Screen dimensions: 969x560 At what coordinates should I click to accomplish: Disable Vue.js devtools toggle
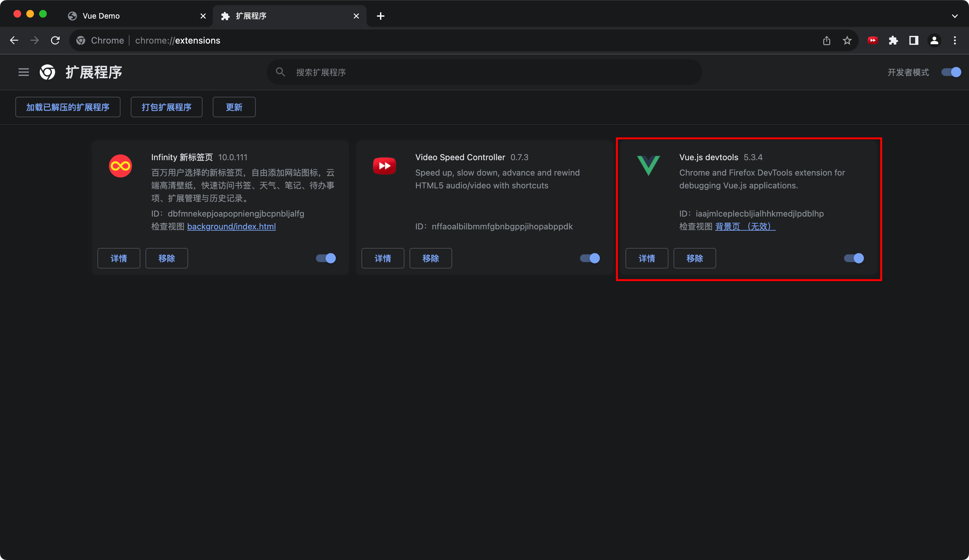point(854,258)
